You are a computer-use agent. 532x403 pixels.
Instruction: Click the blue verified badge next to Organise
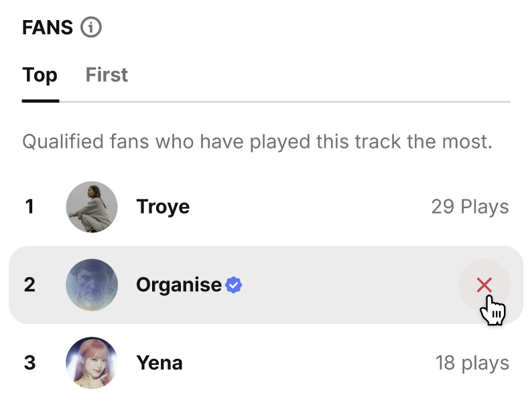[x=233, y=285]
